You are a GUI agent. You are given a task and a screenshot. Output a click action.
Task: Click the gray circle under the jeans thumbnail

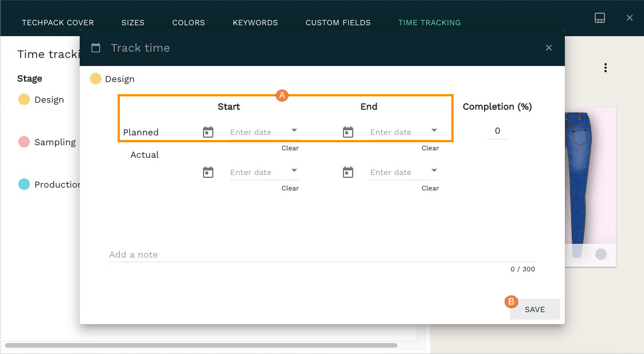[x=601, y=255]
